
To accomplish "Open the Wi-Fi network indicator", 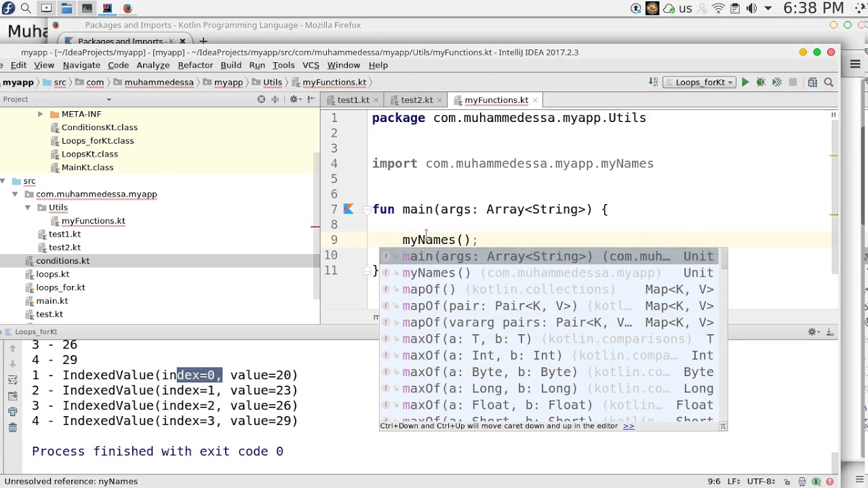I will point(718,8).
